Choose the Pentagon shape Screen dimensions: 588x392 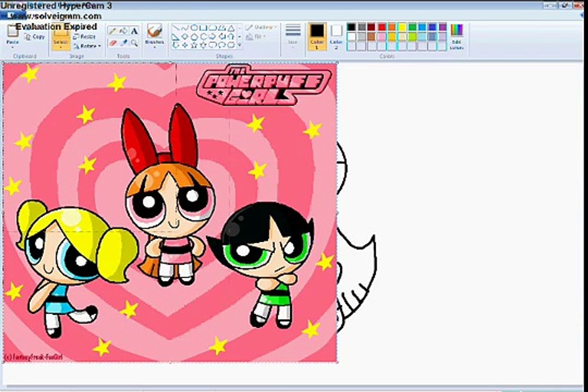194,37
